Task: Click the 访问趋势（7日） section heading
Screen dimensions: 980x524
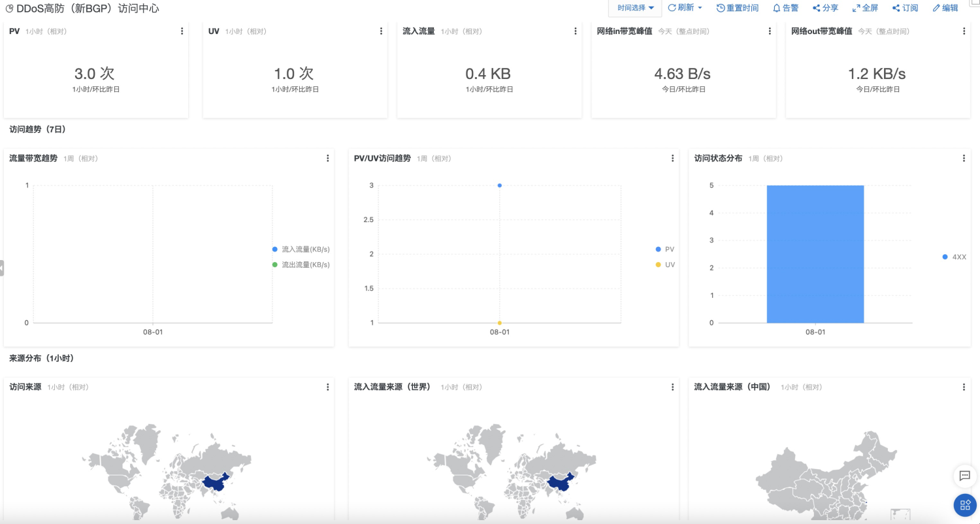Action: (37, 129)
